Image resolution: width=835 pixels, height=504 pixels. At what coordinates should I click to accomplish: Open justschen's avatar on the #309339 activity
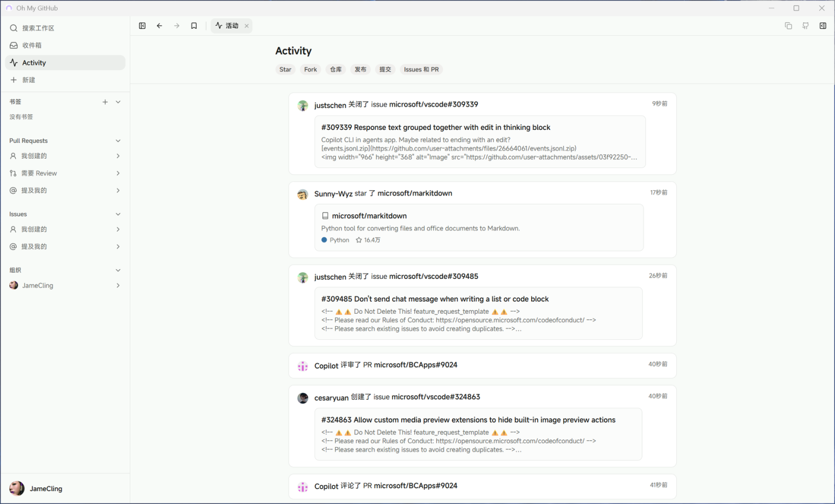coord(303,105)
